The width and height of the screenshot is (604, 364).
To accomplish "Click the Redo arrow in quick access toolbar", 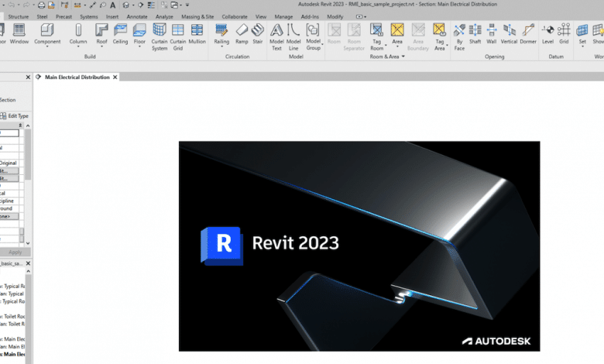I will coord(26,5).
